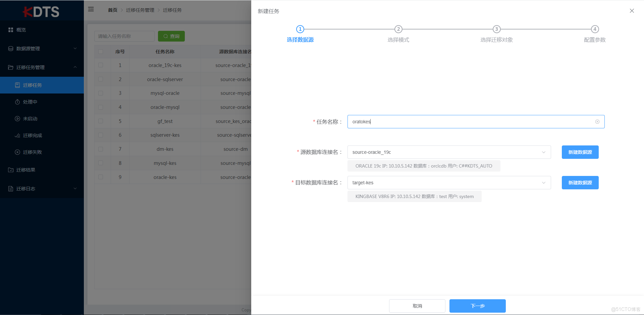Toggle the select-all checkbox in the table header

tap(101, 52)
